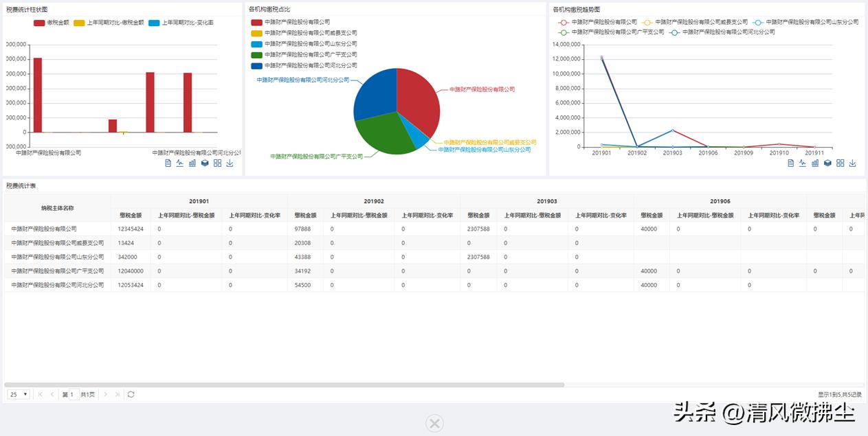Viewport: 868px width, 436px height.
Task: Click cell value 12345424
Action: tap(131, 229)
